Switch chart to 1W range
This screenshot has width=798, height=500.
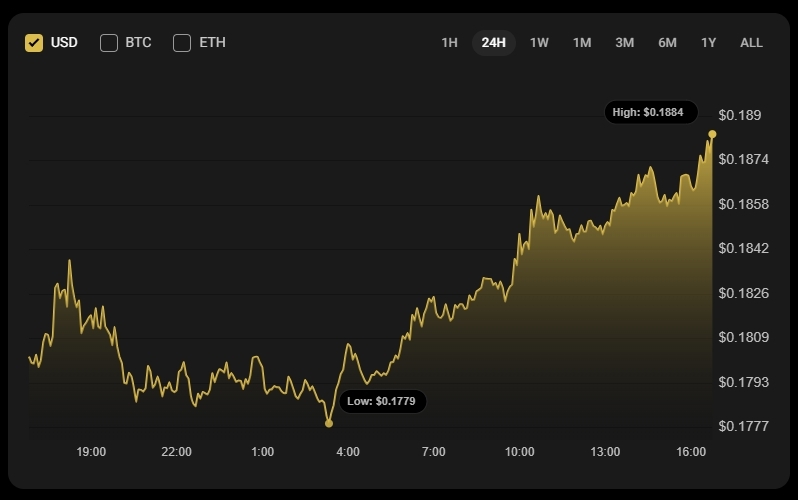(539, 43)
